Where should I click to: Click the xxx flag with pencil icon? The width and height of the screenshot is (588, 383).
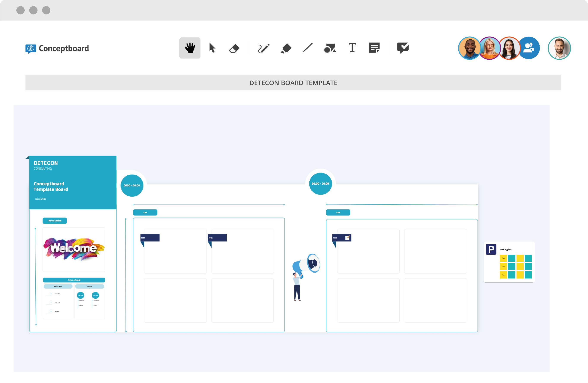342,238
